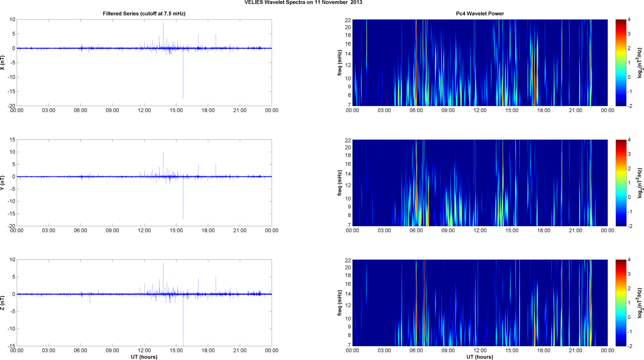Click the 'freq (mHz)' label of bottom spectrogram
Screen dimensions: 644x360
[x=339, y=303]
